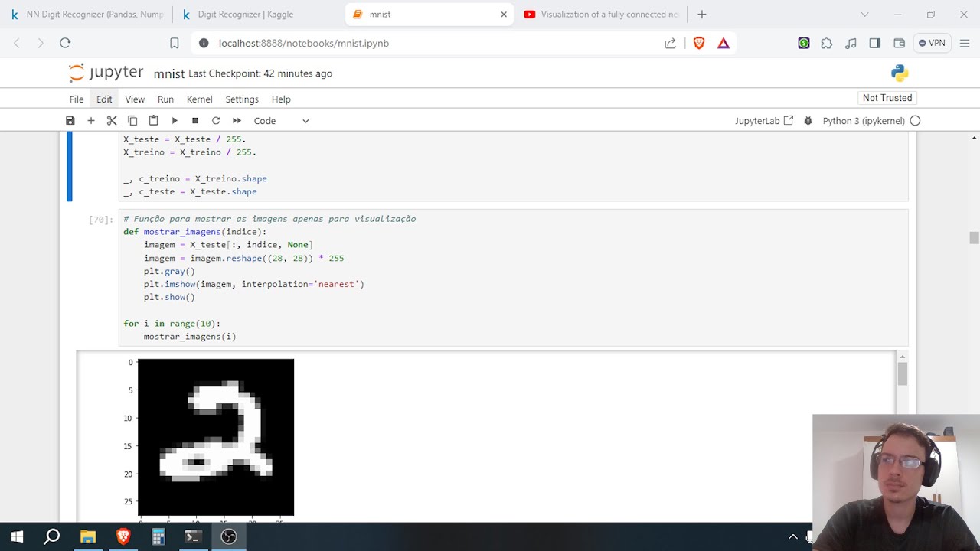980x551 pixels.
Task: Bookmark this page
Action: 174,43
